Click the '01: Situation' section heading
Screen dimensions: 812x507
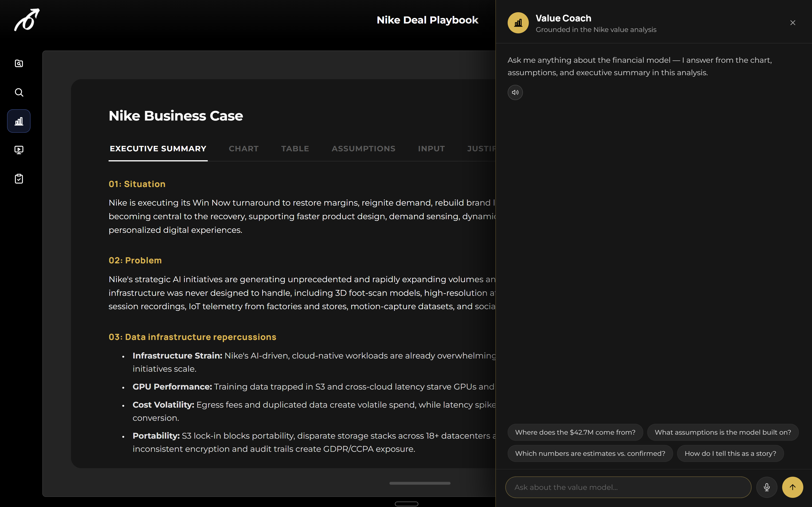137,184
